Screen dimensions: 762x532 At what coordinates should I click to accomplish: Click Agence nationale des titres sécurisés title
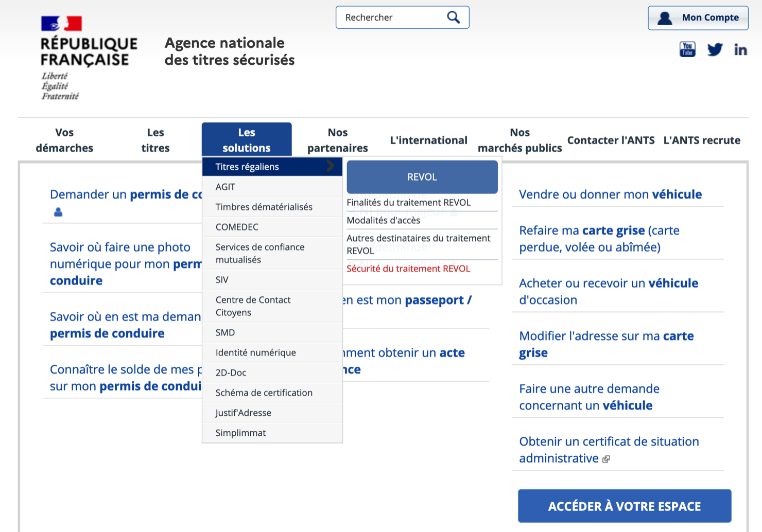230,51
